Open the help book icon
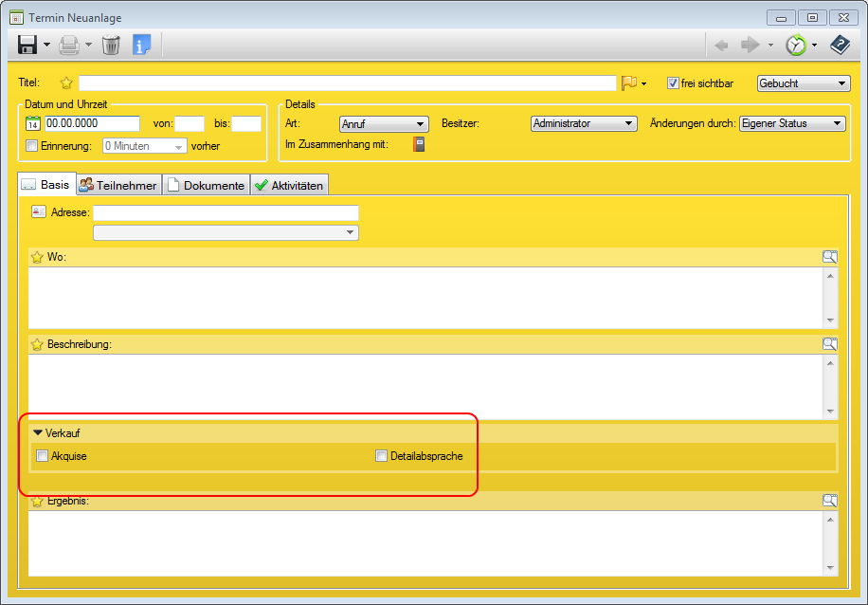Screen dimensions: 868x605 (840, 45)
